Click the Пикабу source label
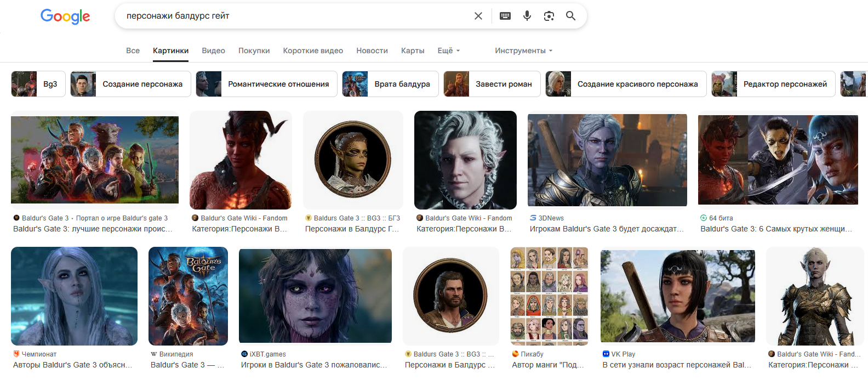 528,354
